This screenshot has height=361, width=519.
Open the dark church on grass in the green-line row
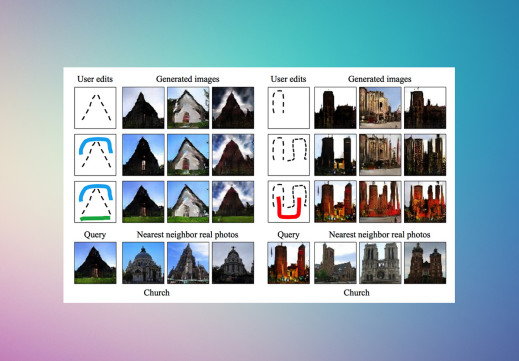pos(143,202)
